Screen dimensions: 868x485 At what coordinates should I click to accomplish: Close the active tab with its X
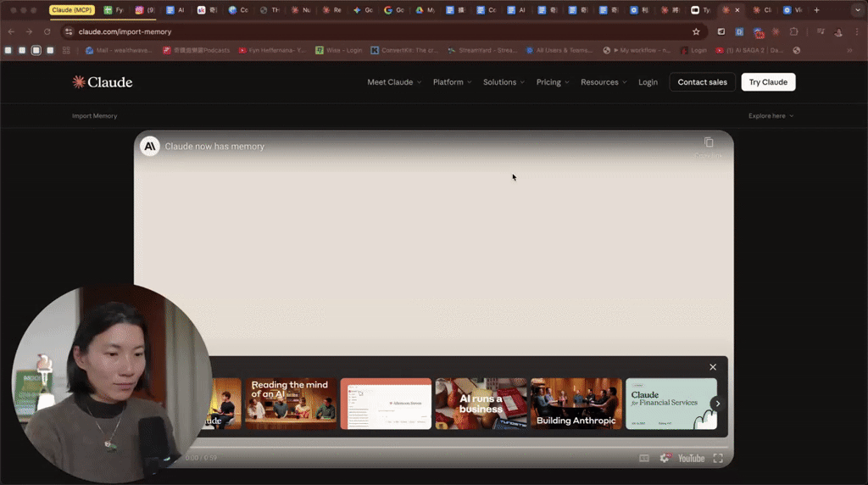pyautogui.click(x=737, y=10)
